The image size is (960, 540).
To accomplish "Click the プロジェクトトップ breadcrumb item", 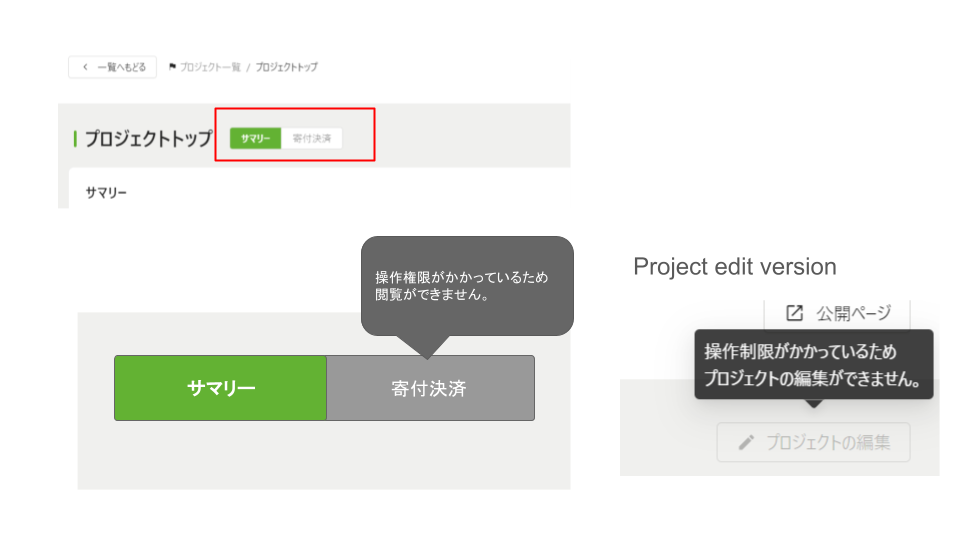I will [286, 67].
